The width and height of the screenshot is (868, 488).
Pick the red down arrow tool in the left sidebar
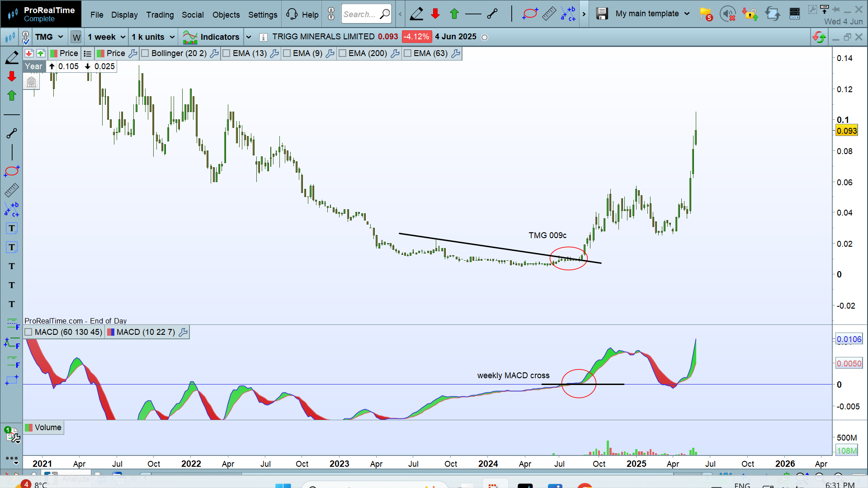click(x=12, y=76)
